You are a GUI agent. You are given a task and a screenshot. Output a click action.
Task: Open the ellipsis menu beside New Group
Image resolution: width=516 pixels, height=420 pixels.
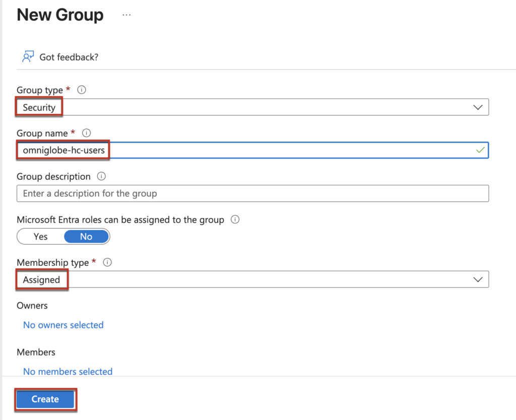(x=126, y=15)
